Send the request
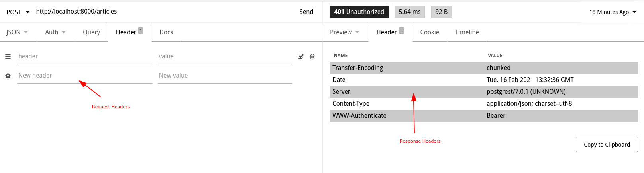 [x=306, y=12]
